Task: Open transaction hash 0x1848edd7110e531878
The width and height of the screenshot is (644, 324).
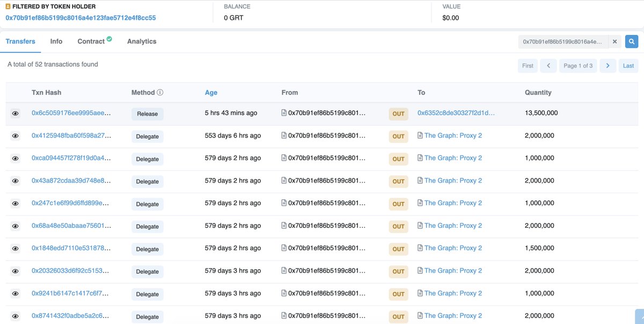Action: [71, 249]
